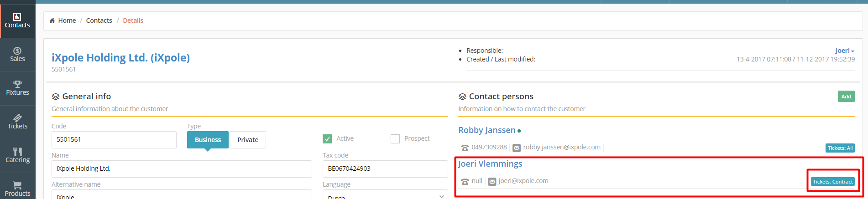Click into the Tax code field

tap(385, 168)
